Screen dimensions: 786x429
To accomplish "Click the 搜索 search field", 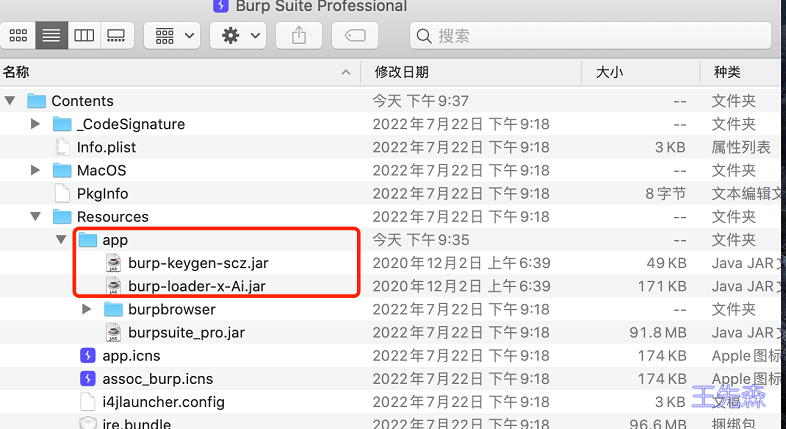I will [x=590, y=36].
